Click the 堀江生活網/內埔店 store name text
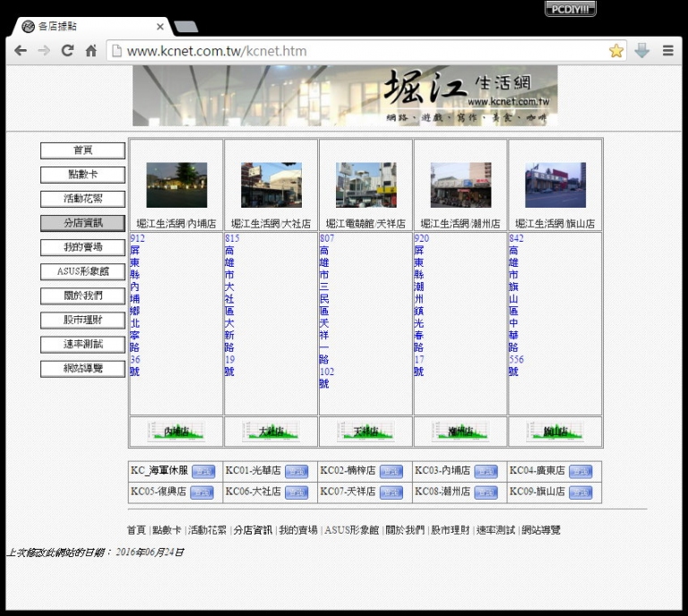The height and width of the screenshot is (616, 688). click(176, 224)
